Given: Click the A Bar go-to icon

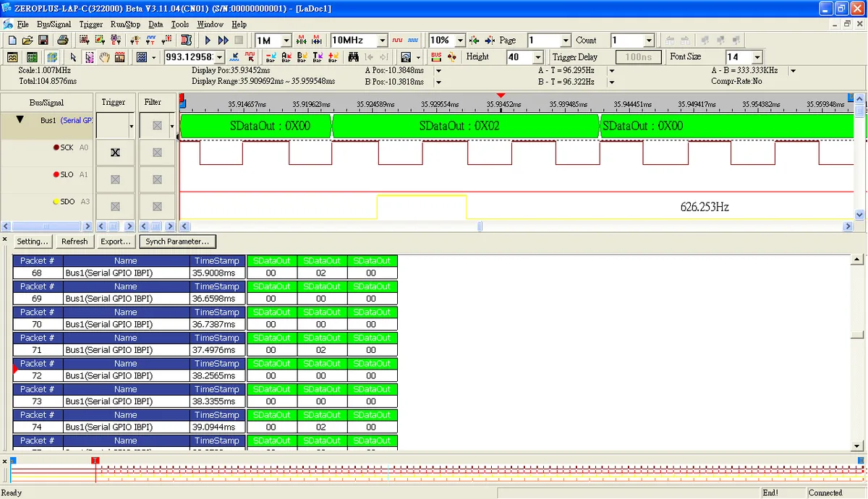Looking at the screenshot, I should point(286,57).
